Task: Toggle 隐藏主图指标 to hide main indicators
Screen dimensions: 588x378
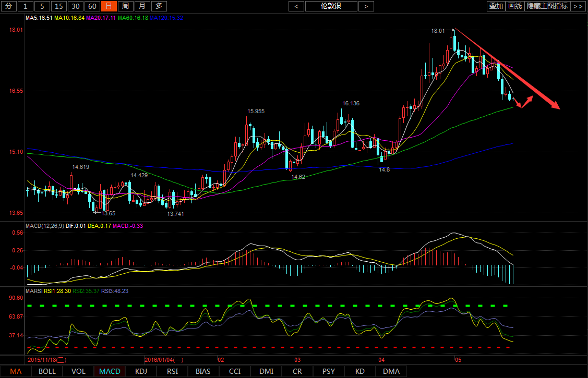Action: [547, 6]
